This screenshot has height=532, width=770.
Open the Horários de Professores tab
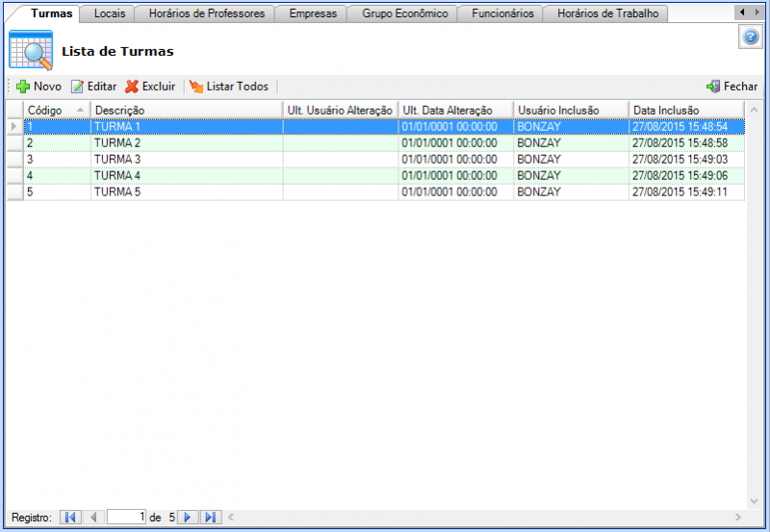coord(206,13)
